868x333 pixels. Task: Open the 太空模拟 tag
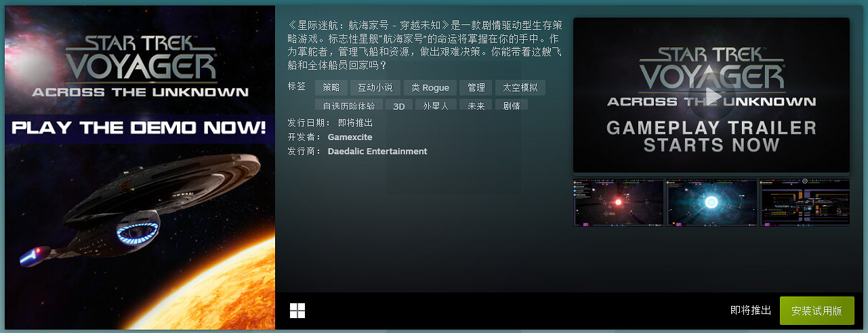(x=520, y=87)
